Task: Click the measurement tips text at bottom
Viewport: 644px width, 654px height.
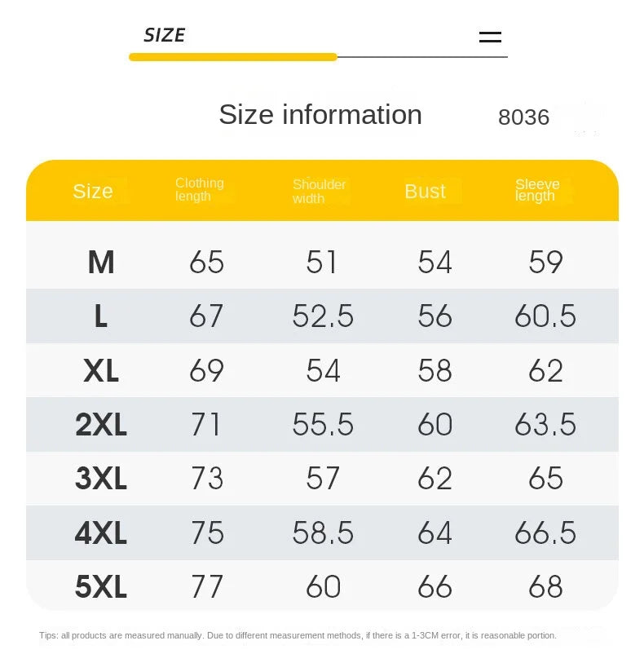Action: pyautogui.click(x=298, y=635)
